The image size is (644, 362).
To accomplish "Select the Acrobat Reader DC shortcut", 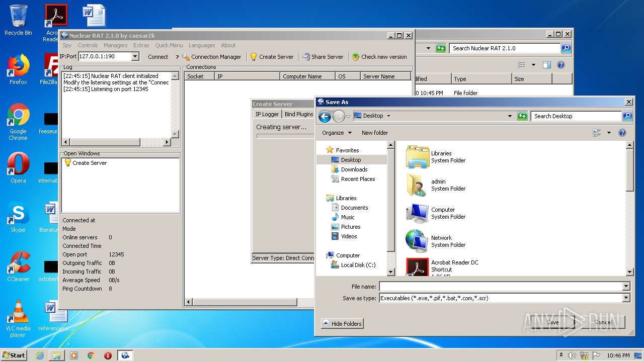I will tap(442, 267).
